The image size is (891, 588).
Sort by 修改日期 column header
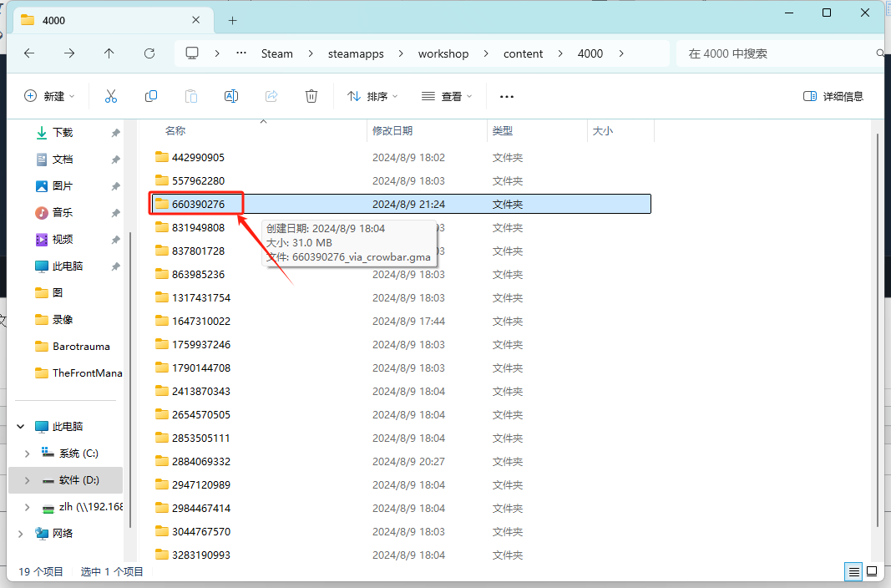click(392, 131)
